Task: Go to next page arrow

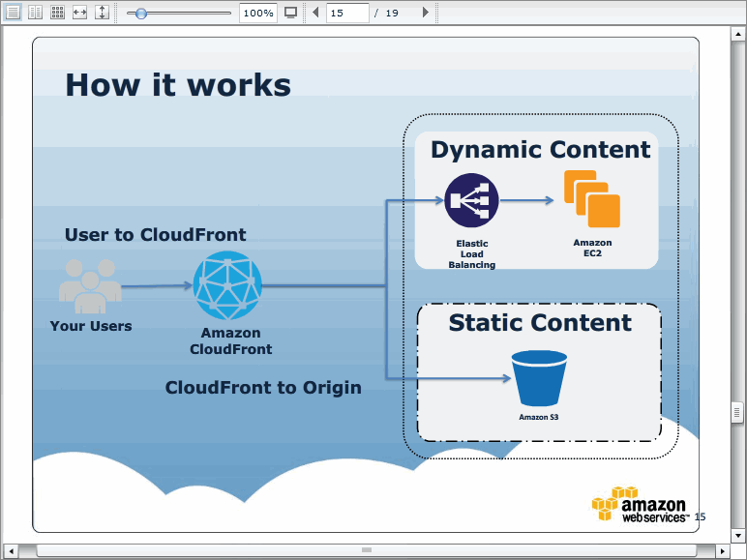Action: 426,13
